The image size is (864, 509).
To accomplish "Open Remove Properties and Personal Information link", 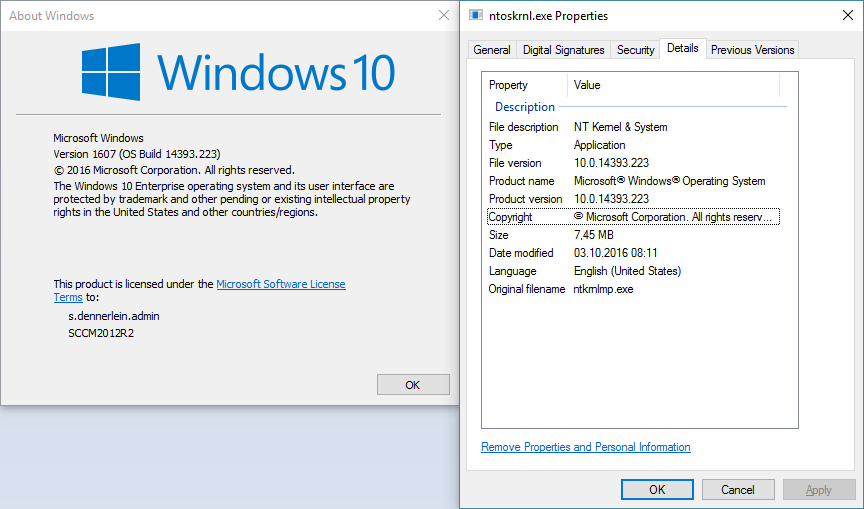I will click(586, 447).
